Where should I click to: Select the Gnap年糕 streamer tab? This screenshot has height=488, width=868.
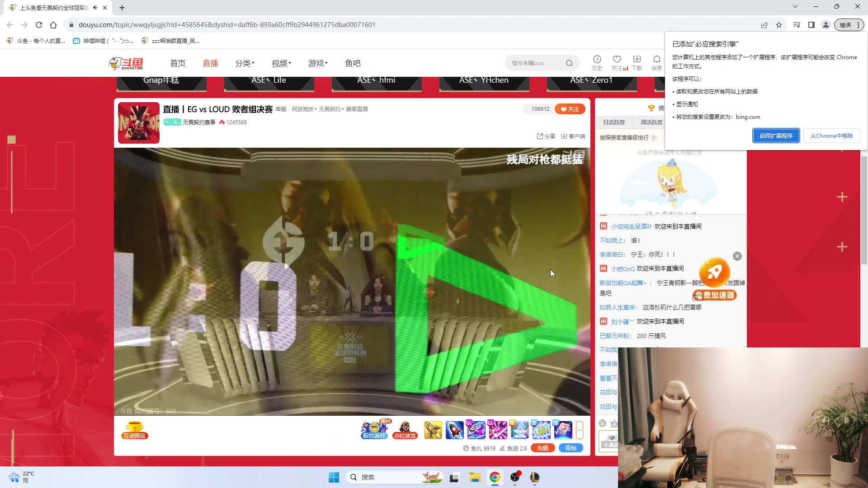pyautogui.click(x=161, y=83)
